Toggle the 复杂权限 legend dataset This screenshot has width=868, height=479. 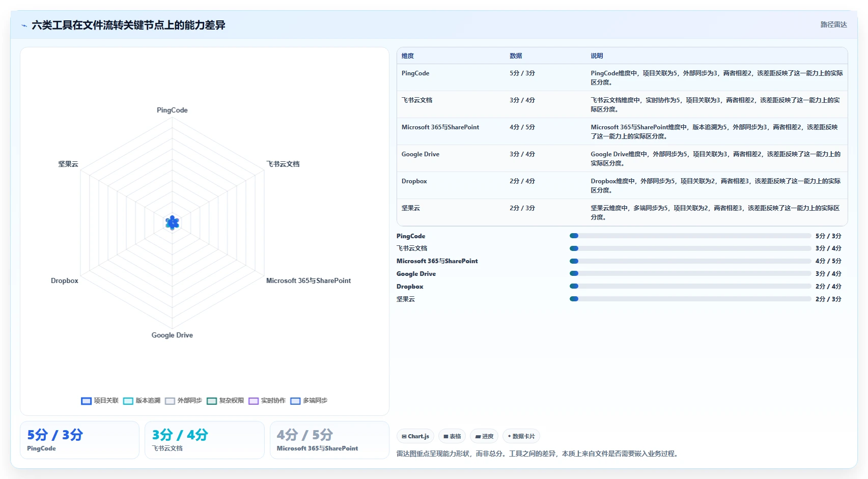coord(225,401)
